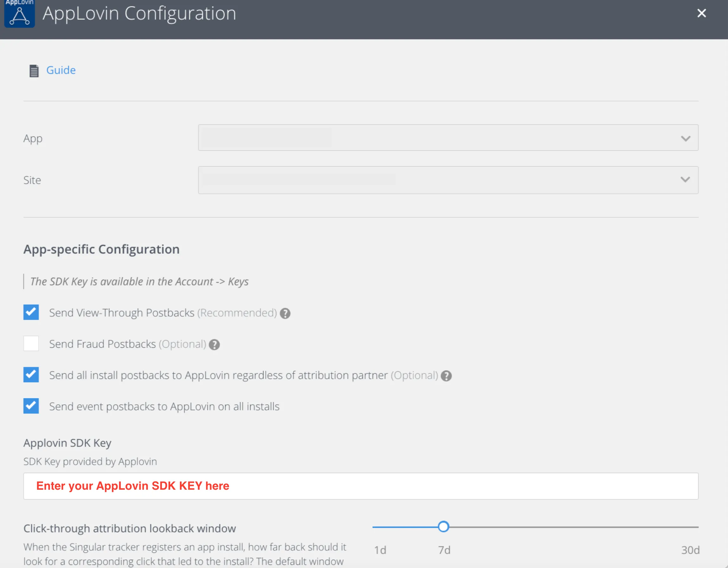Set lookback slider to 1d label
The height and width of the screenshot is (568, 728).
(380, 550)
